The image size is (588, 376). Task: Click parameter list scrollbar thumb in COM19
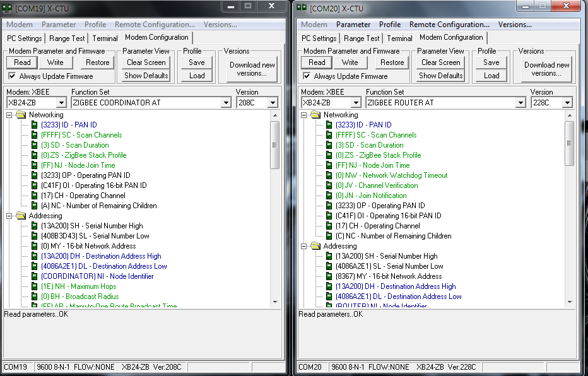tap(275, 144)
